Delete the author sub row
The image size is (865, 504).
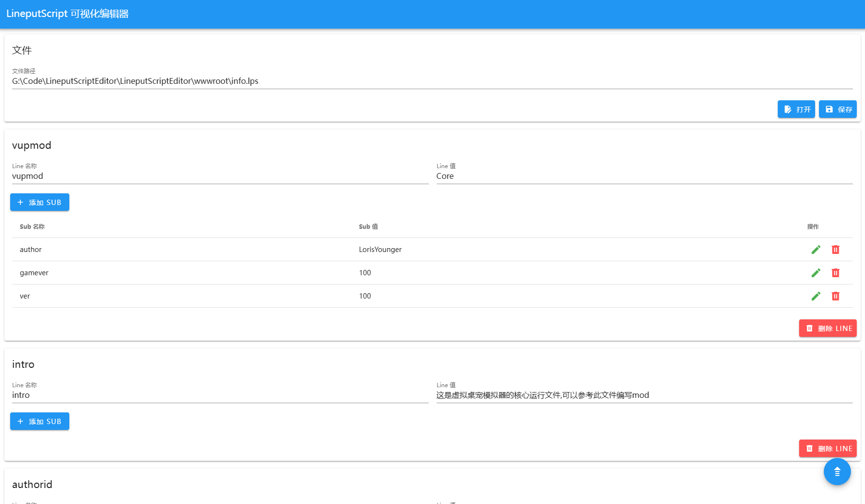pyautogui.click(x=835, y=250)
